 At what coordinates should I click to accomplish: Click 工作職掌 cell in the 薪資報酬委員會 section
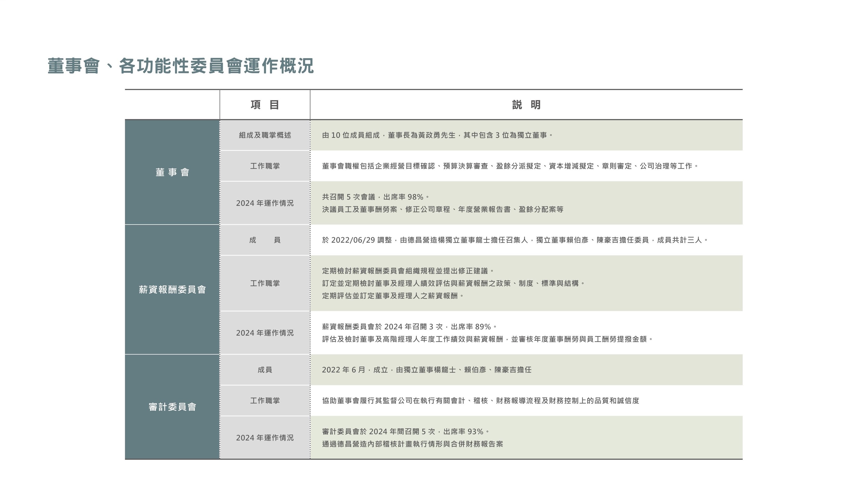[265, 283]
